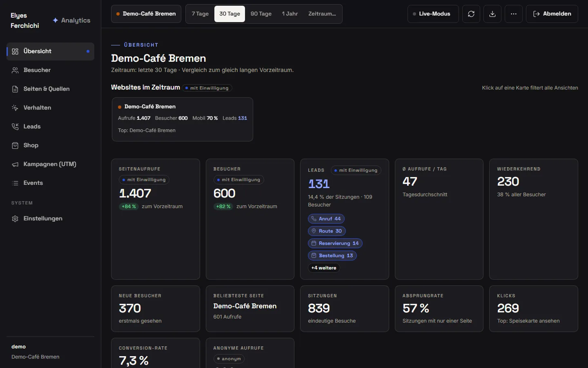
Task: Click the Wiederkehrend 230 card
Action: [x=534, y=219]
